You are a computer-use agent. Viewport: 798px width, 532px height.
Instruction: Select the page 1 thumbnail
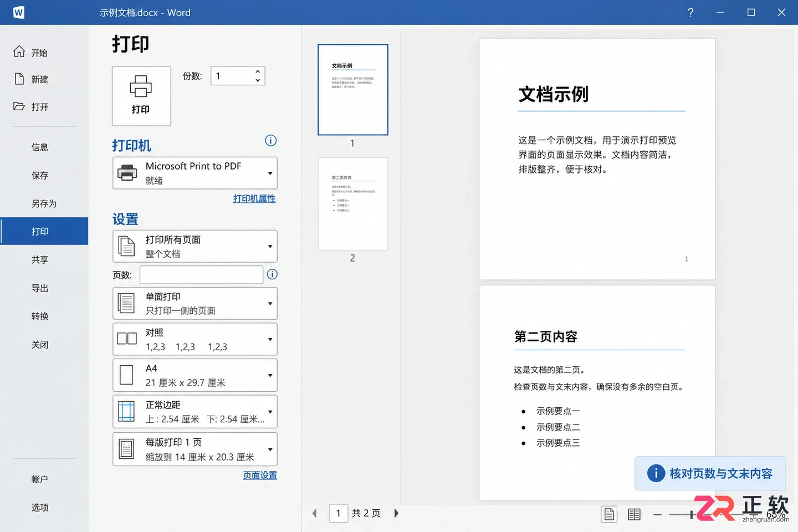(x=353, y=90)
